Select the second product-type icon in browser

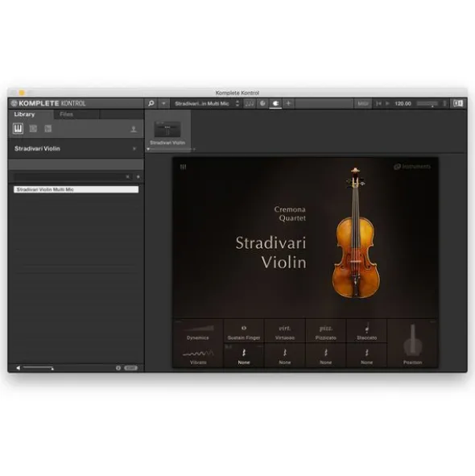click(33, 129)
